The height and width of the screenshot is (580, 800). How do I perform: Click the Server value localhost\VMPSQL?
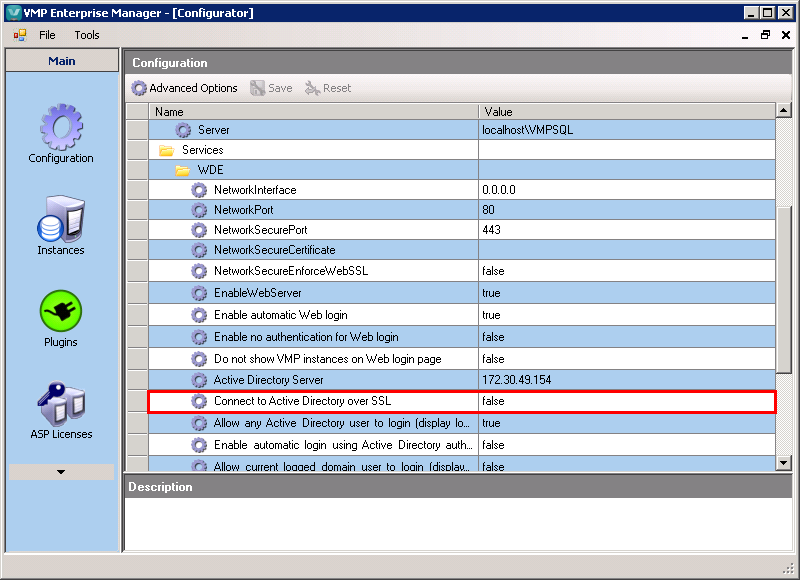pyautogui.click(x=528, y=130)
